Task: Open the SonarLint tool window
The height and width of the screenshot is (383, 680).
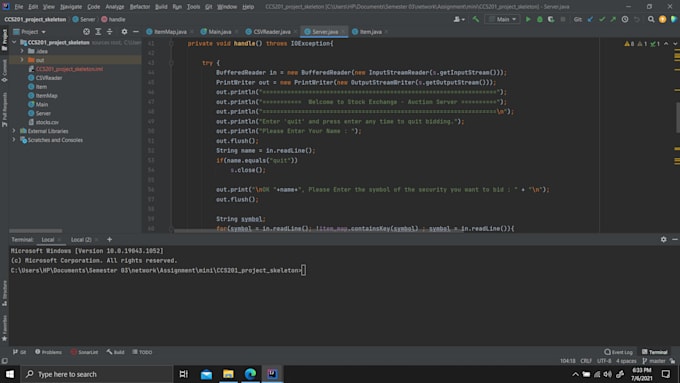Action: 85,352
